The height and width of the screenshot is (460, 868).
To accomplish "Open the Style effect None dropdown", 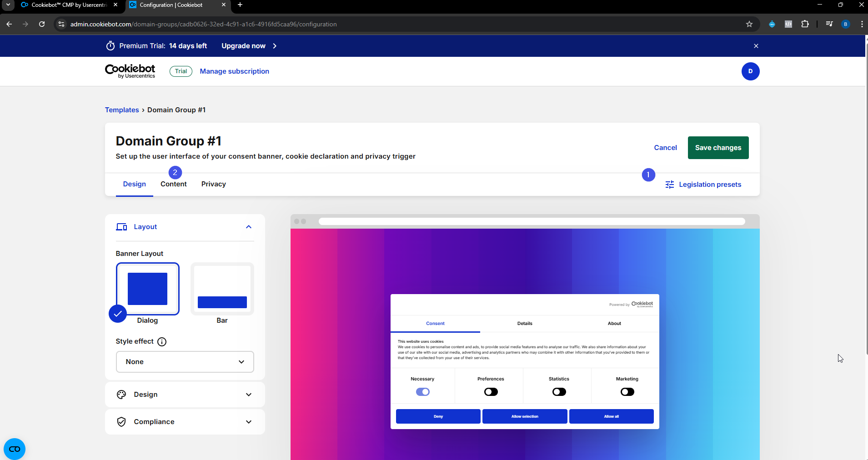I will [185, 362].
